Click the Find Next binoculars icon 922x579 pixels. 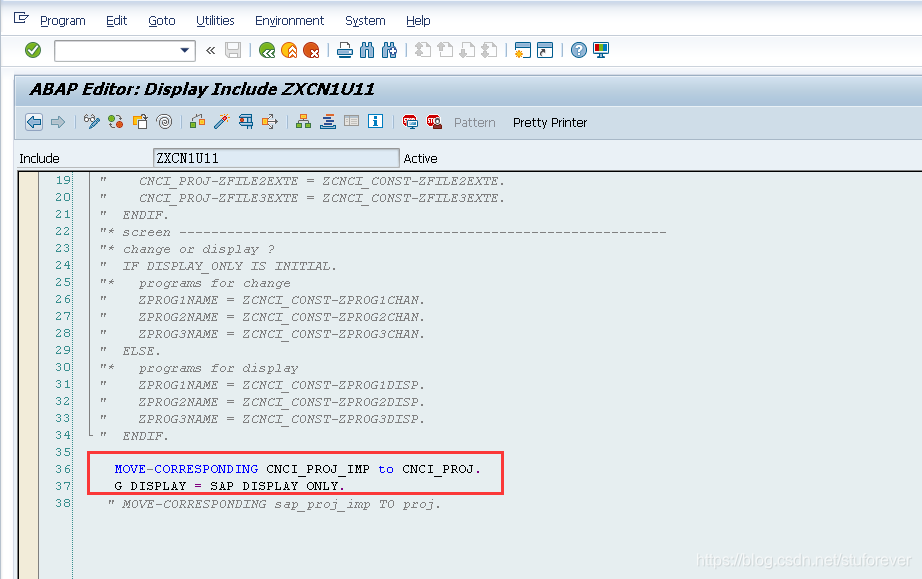click(389, 51)
